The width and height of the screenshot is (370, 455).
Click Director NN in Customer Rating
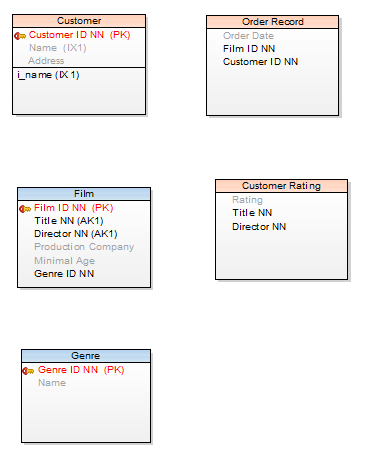coord(259,227)
